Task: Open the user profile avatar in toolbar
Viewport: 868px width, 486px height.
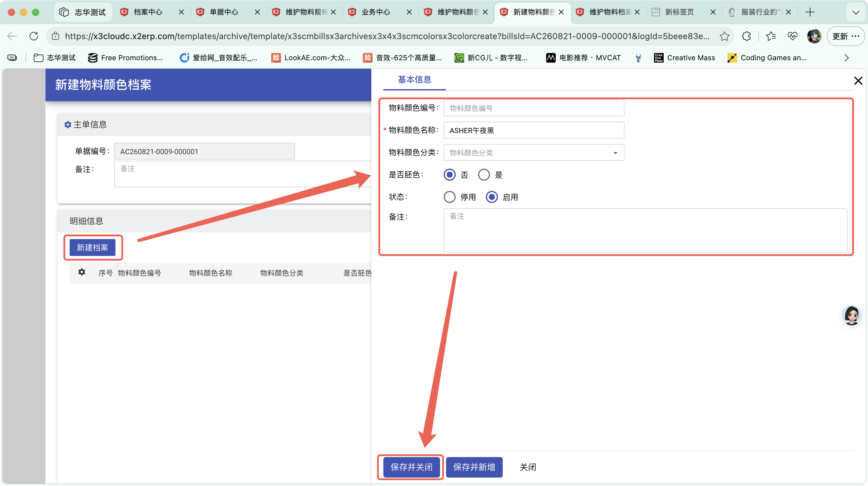Action: [x=814, y=36]
